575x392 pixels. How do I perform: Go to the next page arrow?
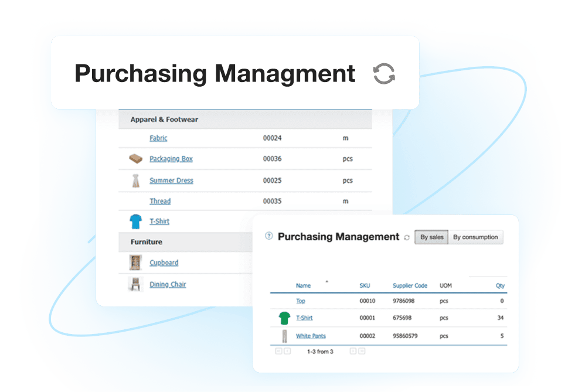pos(353,352)
